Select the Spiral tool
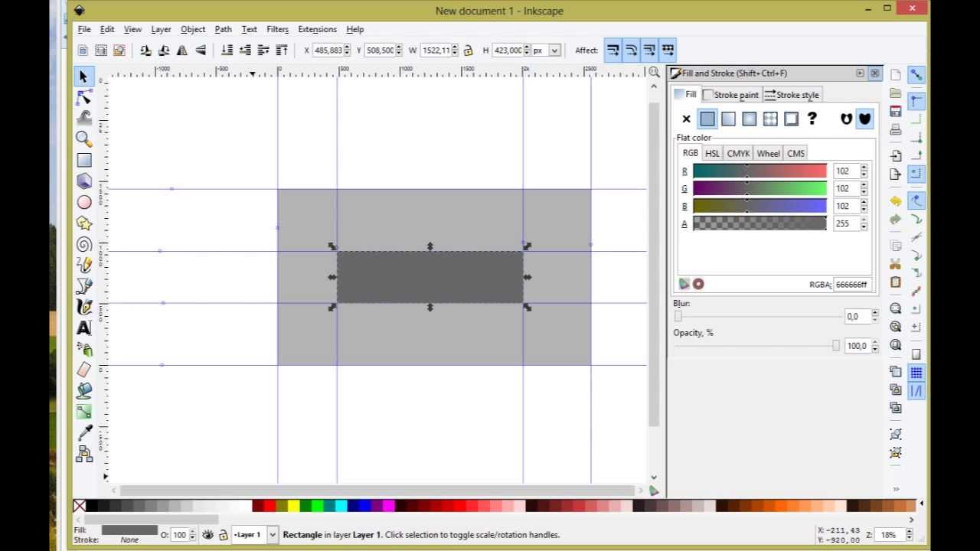The width and height of the screenshot is (980, 551). pyautogui.click(x=84, y=245)
